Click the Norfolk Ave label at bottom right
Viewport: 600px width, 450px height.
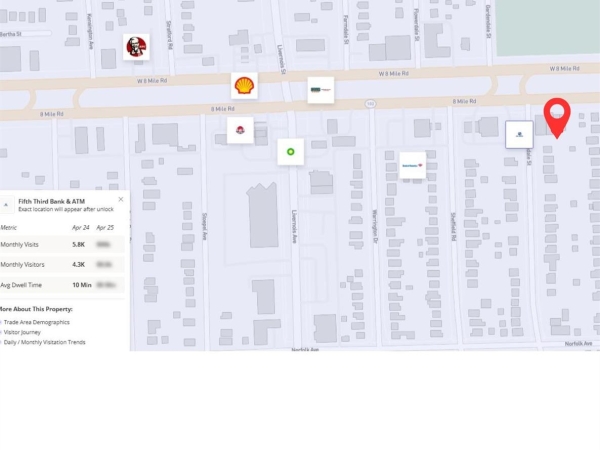(x=579, y=344)
